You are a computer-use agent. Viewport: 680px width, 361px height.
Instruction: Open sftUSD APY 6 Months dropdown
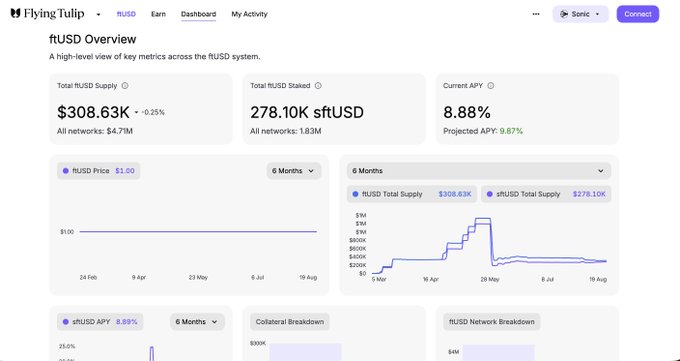[x=197, y=322]
